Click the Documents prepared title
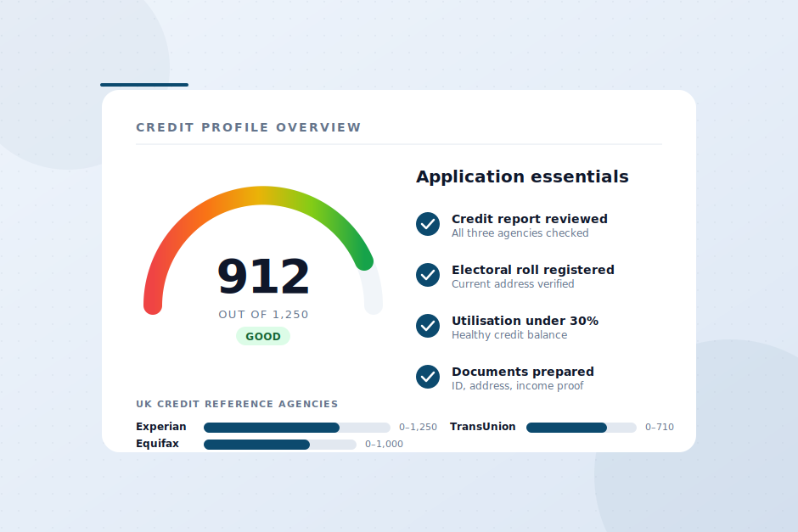The width and height of the screenshot is (798, 532). (523, 372)
